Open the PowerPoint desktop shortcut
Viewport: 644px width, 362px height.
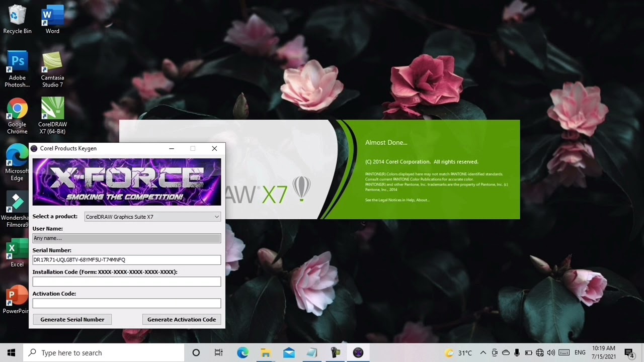coord(16,300)
